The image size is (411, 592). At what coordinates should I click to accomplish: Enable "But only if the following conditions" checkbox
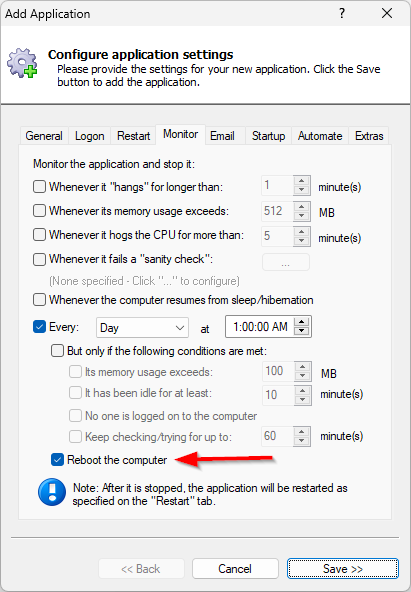click(57, 351)
